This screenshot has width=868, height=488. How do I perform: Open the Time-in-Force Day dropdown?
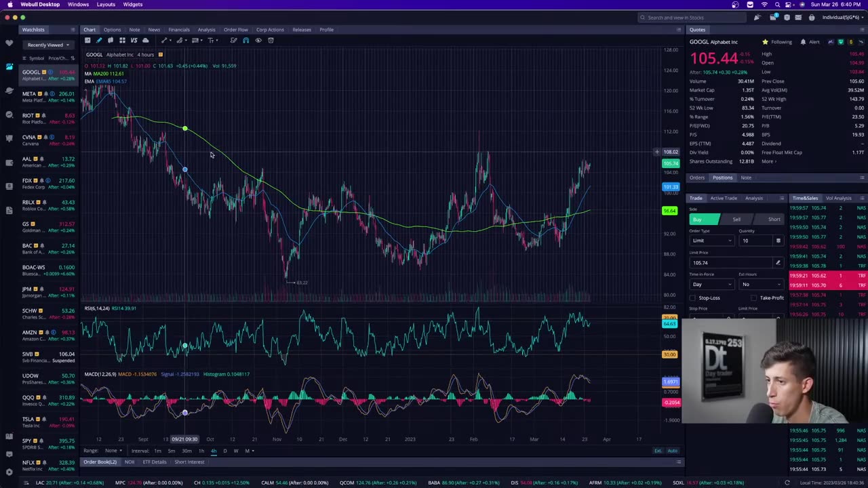[x=711, y=284]
